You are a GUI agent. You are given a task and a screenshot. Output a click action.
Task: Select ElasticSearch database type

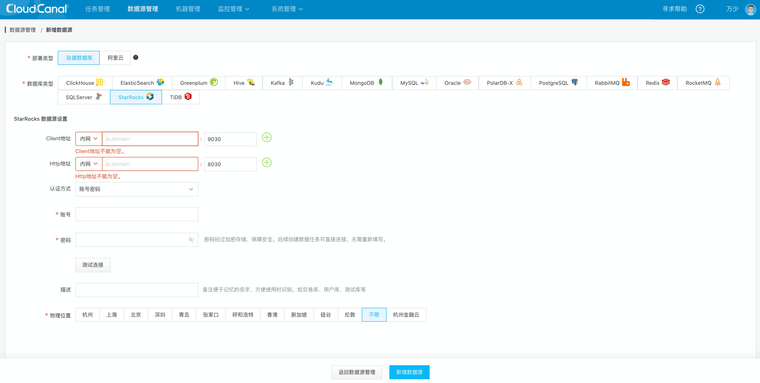pyautogui.click(x=142, y=83)
